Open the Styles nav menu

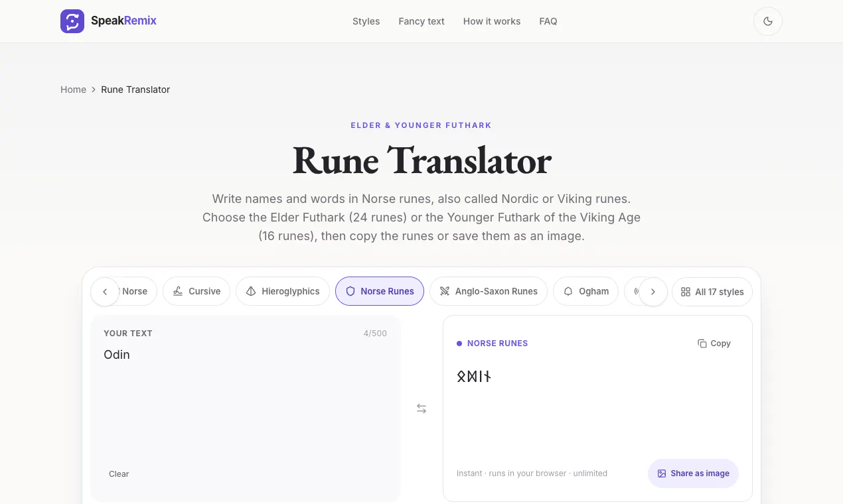[x=366, y=21]
